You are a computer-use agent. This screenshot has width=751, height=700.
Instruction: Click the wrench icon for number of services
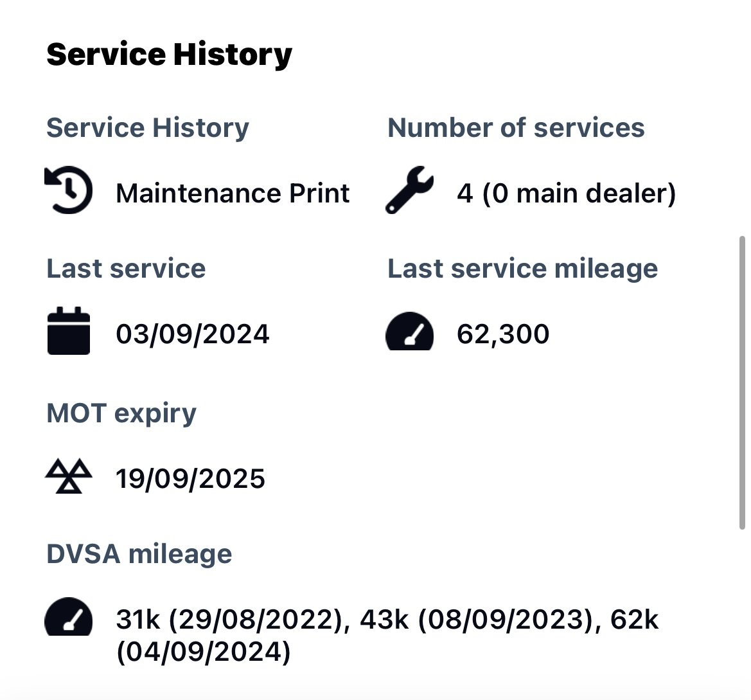click(409, 190)
